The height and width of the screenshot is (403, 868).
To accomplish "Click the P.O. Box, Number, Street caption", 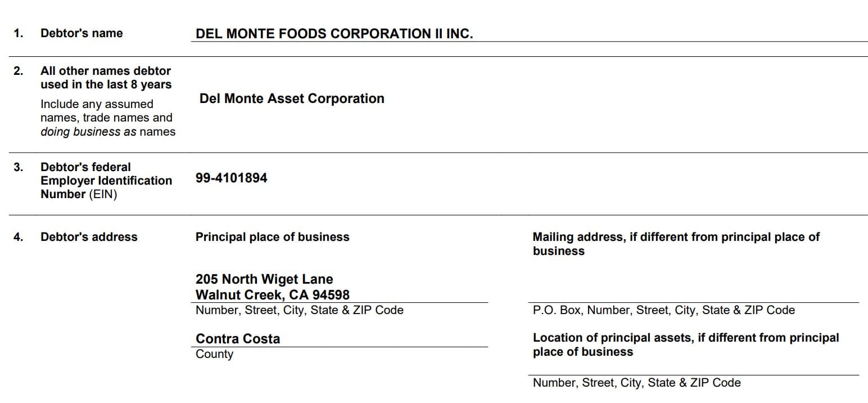I will [x=664, y=310].
